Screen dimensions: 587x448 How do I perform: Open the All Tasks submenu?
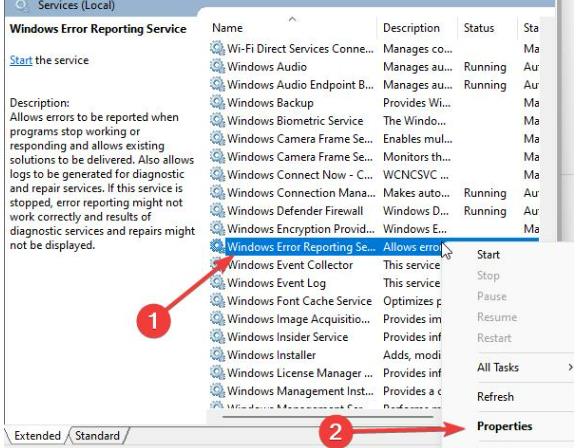click(x=498, y=368)
